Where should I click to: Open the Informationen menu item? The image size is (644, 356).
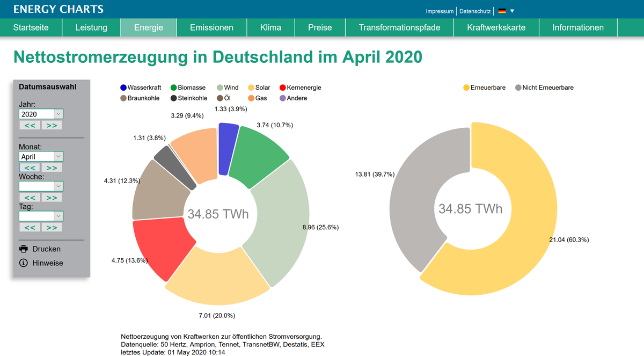[578, 27]
